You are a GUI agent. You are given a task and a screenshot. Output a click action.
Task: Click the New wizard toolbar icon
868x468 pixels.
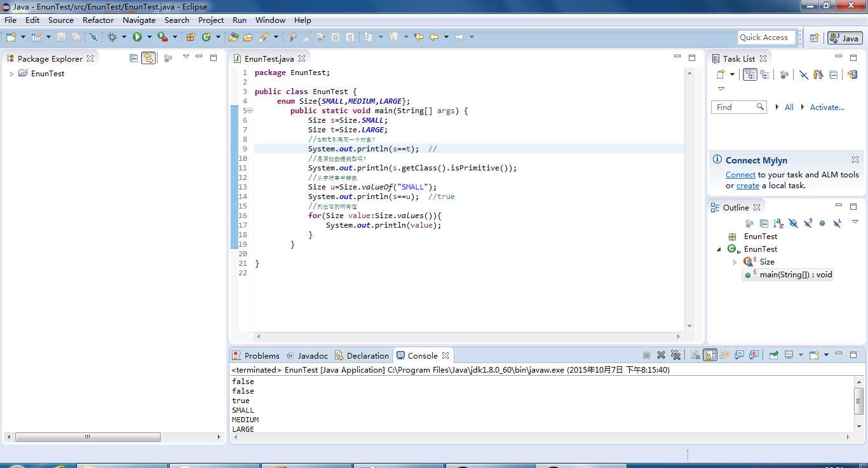(x=11, y=37)
